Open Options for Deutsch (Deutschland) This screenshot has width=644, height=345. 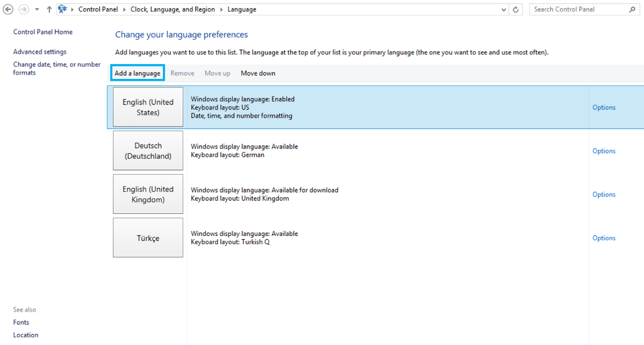click(603, 150)
